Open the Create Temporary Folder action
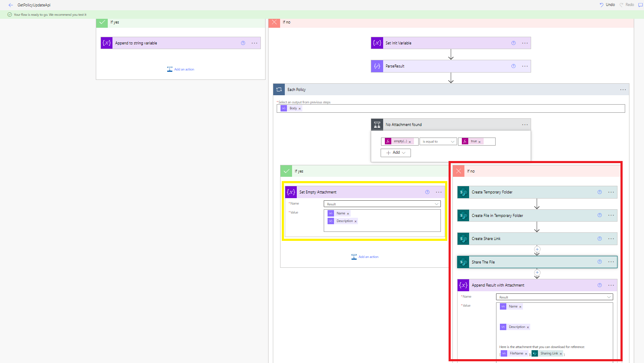Screen dimensions: 644x363 pyautogui.click(x=537, y=192)
